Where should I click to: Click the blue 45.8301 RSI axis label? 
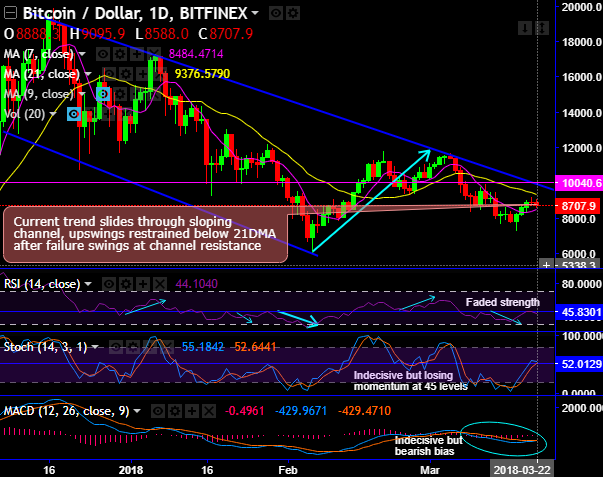[x=579, y=312]
